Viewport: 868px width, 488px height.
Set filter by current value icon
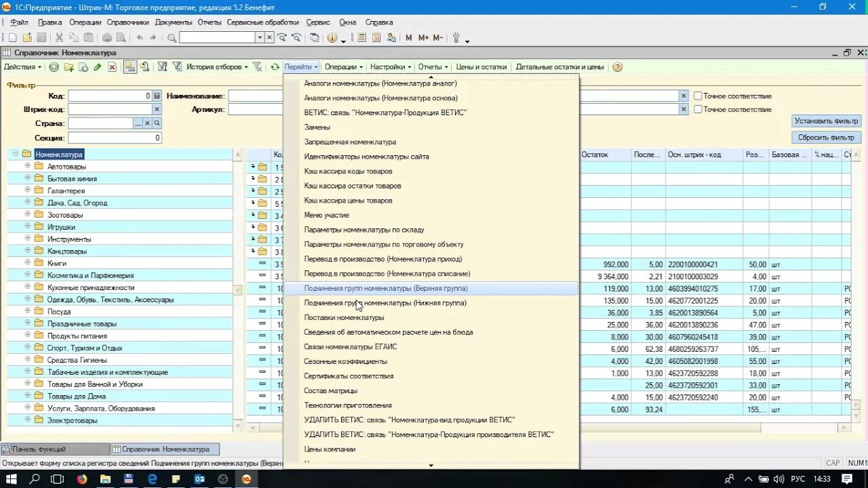(x=162, y=67)
